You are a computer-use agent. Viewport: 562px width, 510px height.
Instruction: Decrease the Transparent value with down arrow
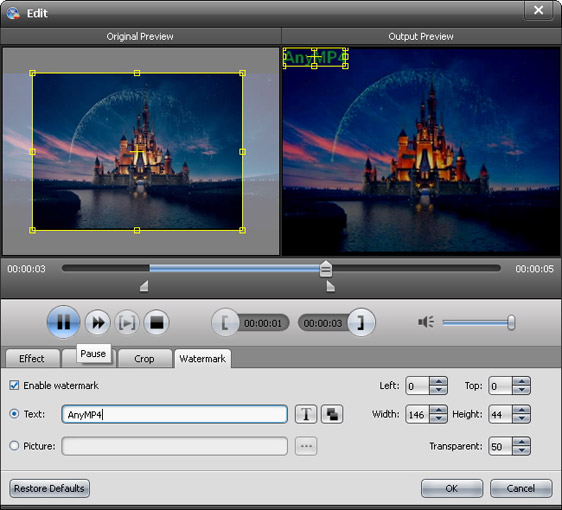tap(521, 451)
